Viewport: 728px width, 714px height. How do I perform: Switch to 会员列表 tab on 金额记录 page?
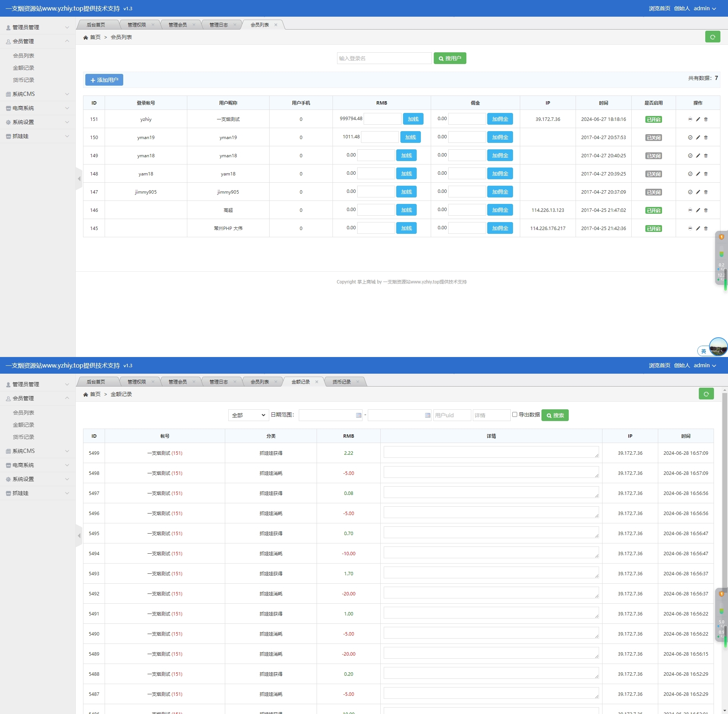click(259, 382)
